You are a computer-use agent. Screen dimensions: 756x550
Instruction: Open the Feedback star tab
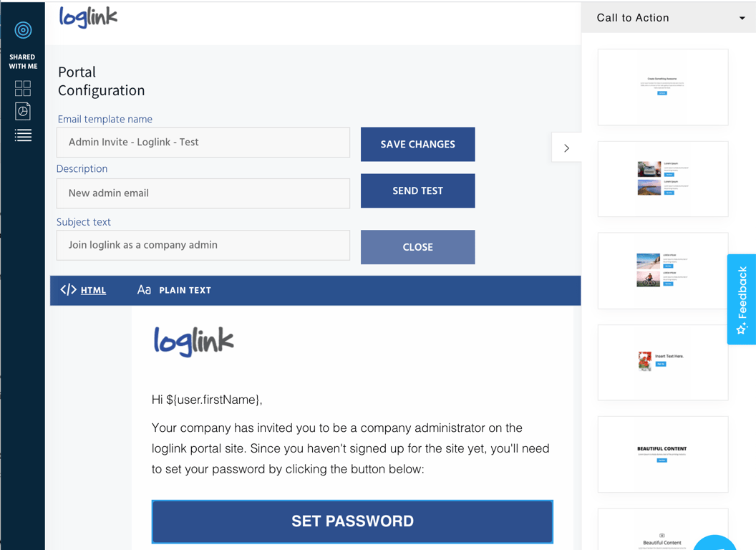742,299
